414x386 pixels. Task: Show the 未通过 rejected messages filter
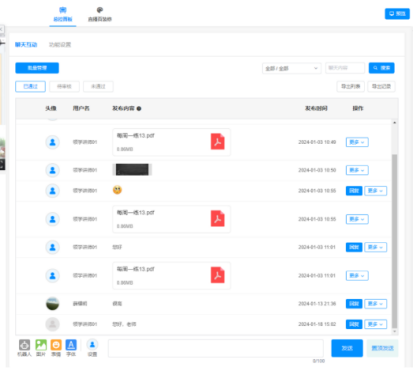[98, 87]
